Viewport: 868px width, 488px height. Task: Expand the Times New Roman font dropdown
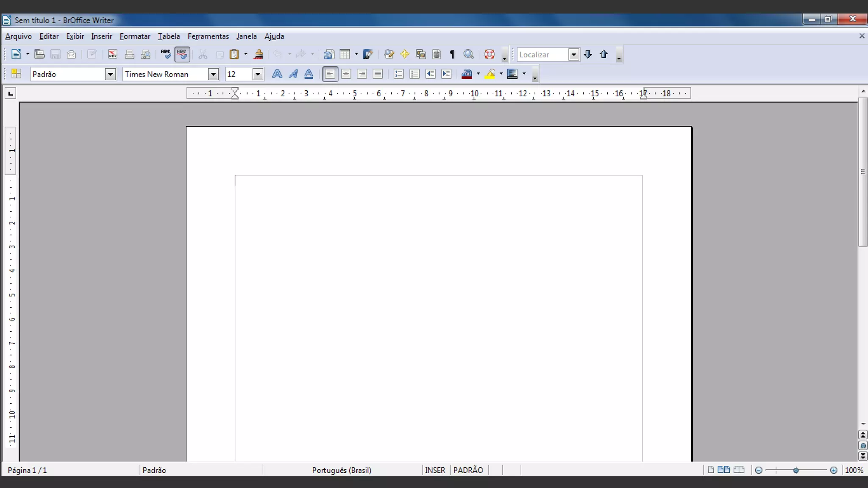pos(213,74)
